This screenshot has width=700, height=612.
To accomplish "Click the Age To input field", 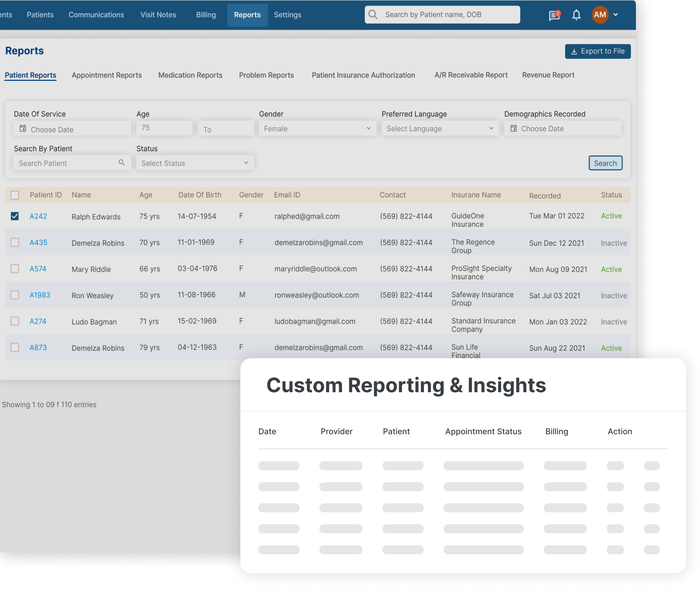I will (226, 129).
